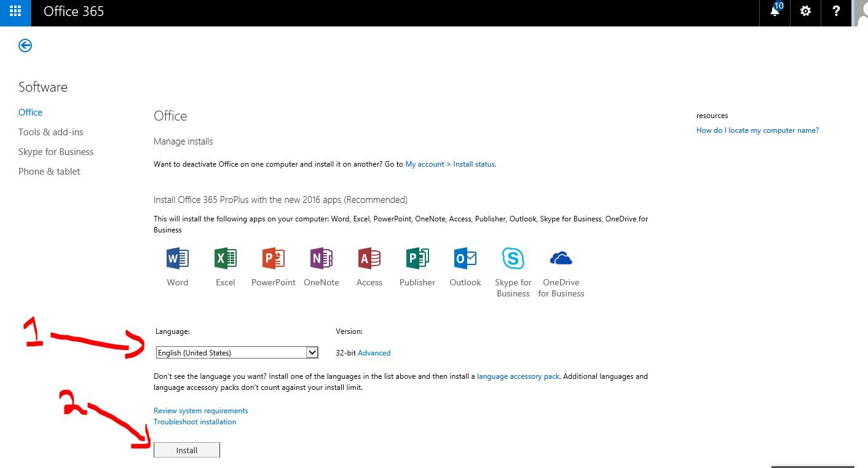Screen dimensions: 868x468
Task: Click the PowerPoint label under its icon
Action: point(274,282)
